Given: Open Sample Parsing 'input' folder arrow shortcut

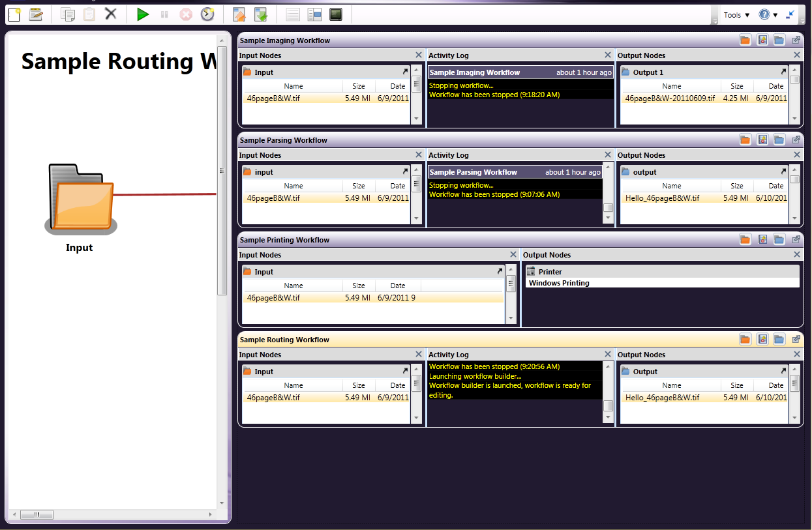Looking at the screenshot, I should coord(405,171).
